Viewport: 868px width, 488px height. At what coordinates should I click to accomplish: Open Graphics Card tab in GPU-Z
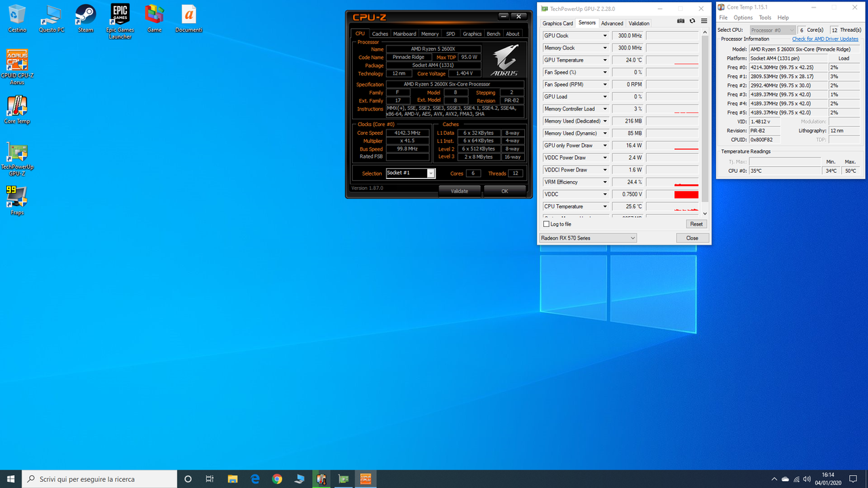[557, 23]
